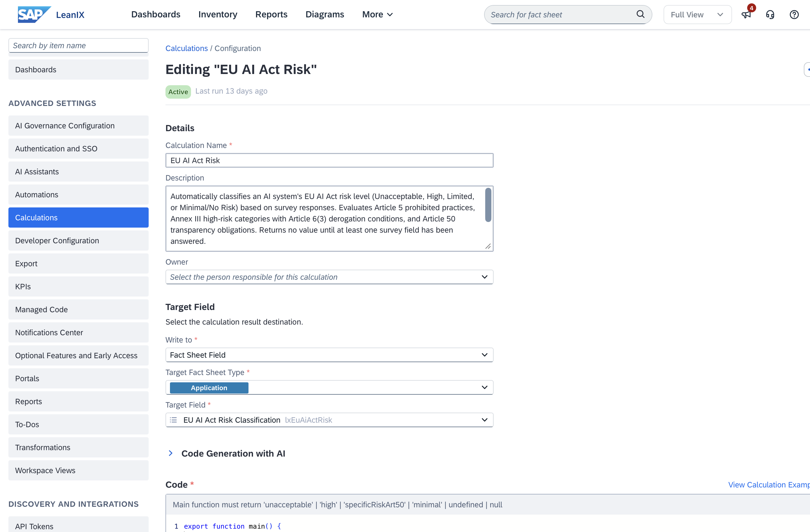Image resolution: width=810 pixels, height=532 pixels.
Task: Click the description textarea resize handle
Action: pos(488,246)
